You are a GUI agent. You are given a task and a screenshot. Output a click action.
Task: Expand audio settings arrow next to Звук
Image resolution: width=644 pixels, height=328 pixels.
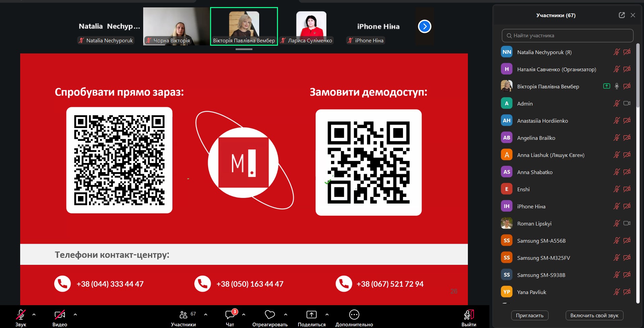(34, 315)
